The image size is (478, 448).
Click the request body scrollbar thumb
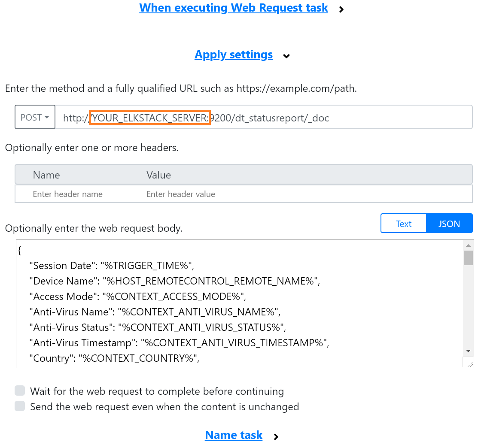click(x=468, y=257)
